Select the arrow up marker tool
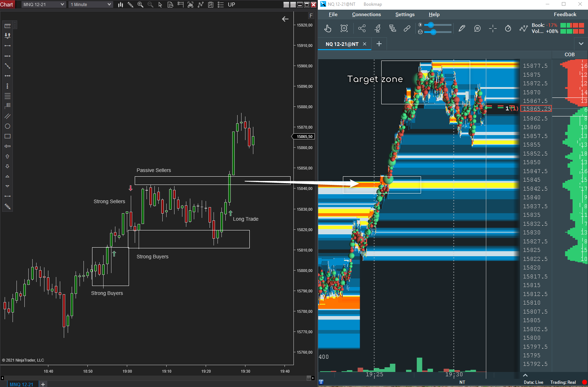This screenshot has height=387, width=588. pos(7,156)
